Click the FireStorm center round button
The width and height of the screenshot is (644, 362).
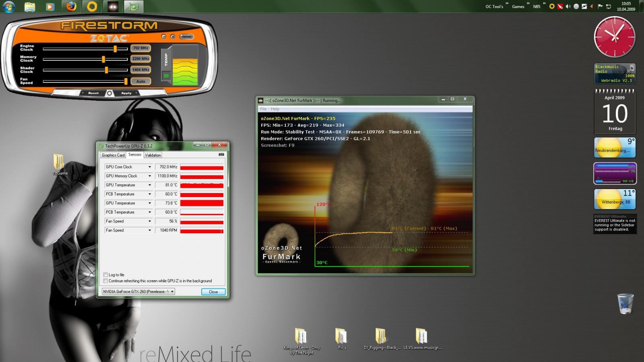coord(109,93)
